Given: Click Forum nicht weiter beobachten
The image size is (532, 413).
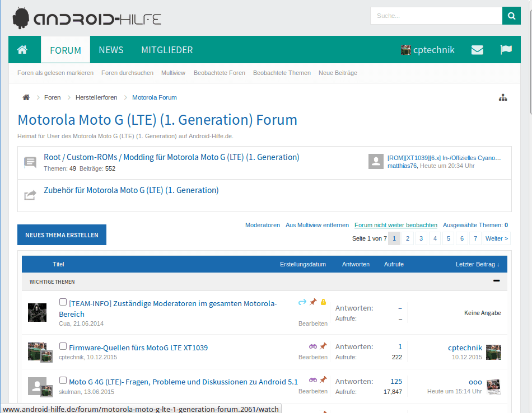Looking at the screenshot, I should coord(396,225).
